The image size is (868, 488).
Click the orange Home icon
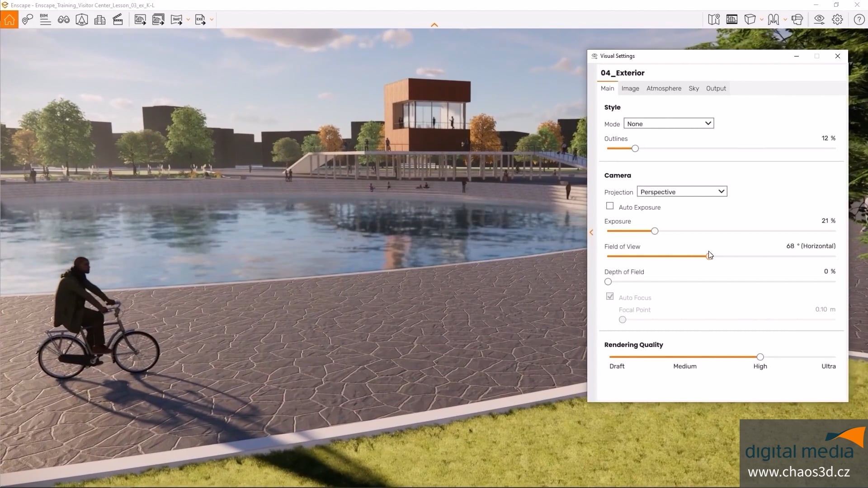coord(9,20)
